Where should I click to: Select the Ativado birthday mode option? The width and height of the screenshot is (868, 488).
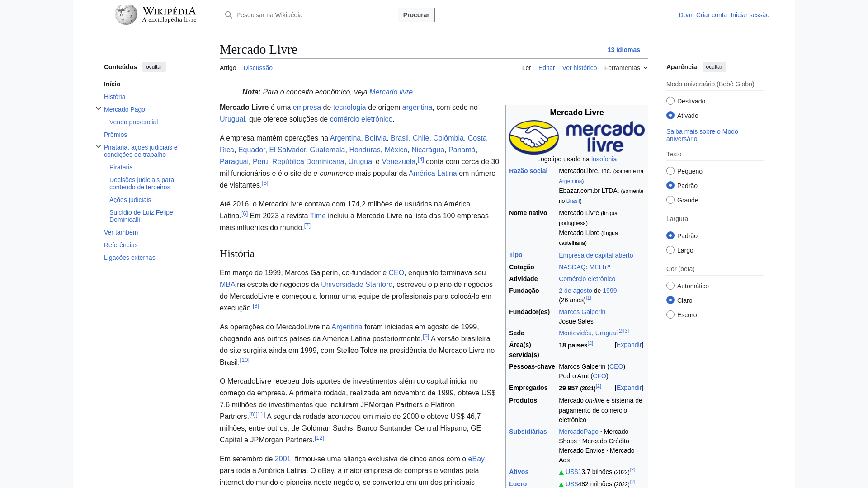tap(670, 115)
